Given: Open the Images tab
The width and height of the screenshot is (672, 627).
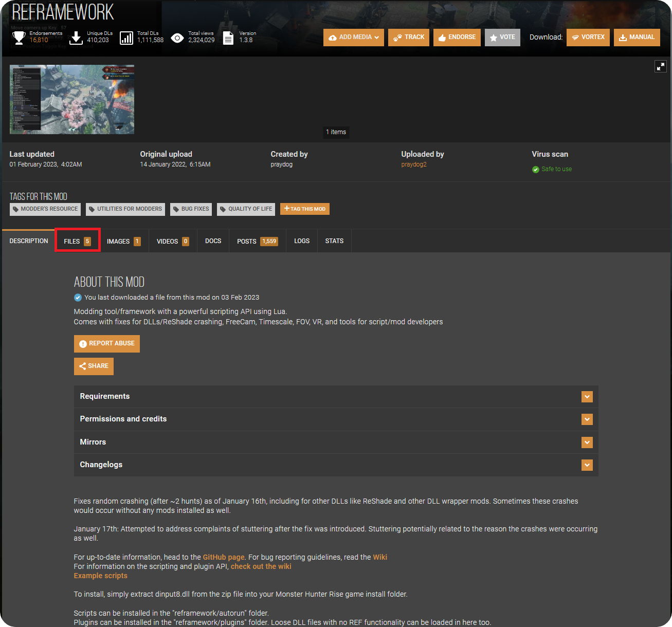Looking at the screenshot, I should coord(124,241).
